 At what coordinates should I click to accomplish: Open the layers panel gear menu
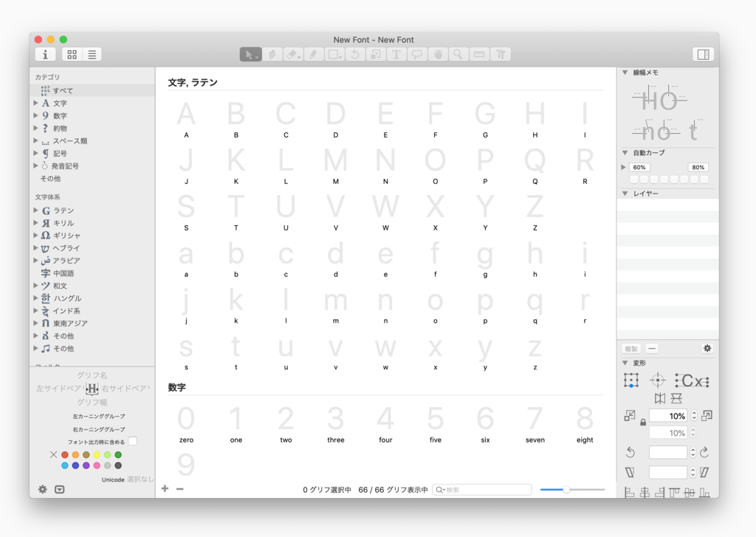[707, 349]
